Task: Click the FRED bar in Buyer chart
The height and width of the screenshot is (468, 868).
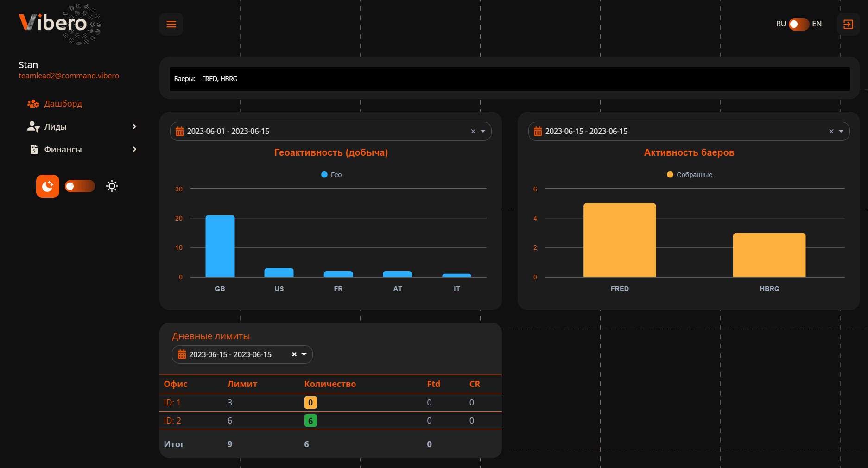Action: click(620, 240)
